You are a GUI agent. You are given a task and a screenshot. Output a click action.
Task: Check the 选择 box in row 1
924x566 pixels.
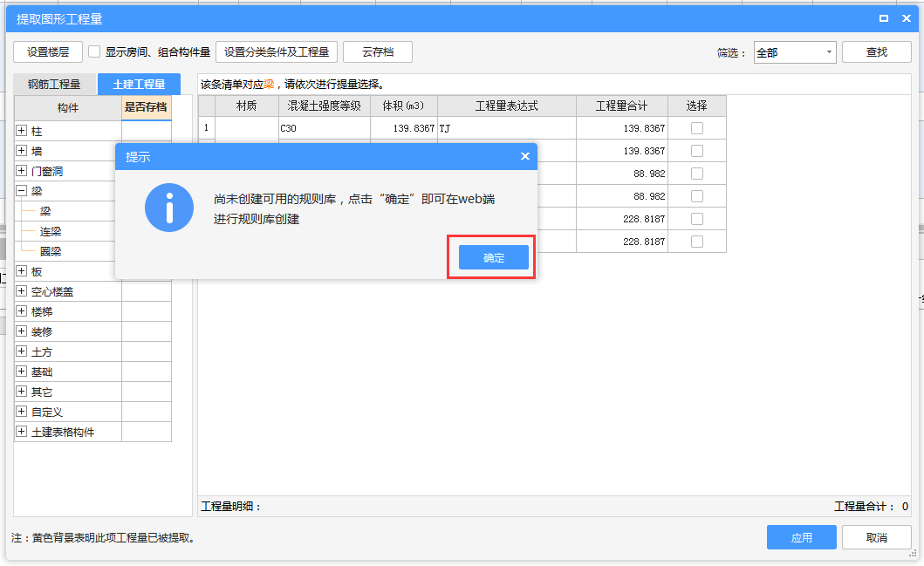click(x=696, y=128)
